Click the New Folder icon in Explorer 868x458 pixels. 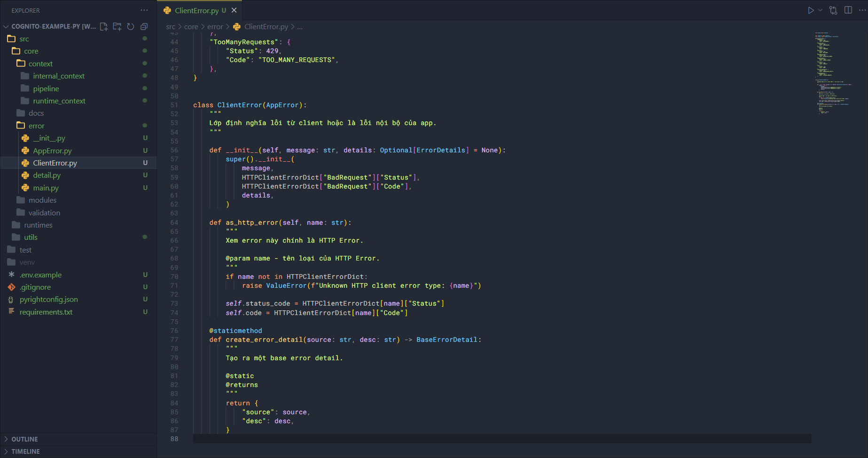pyautogui.click(x=117, y=27)
